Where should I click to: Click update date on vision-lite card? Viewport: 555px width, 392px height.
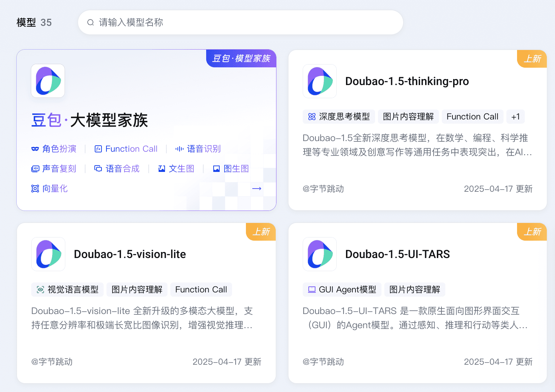point(227,362)
